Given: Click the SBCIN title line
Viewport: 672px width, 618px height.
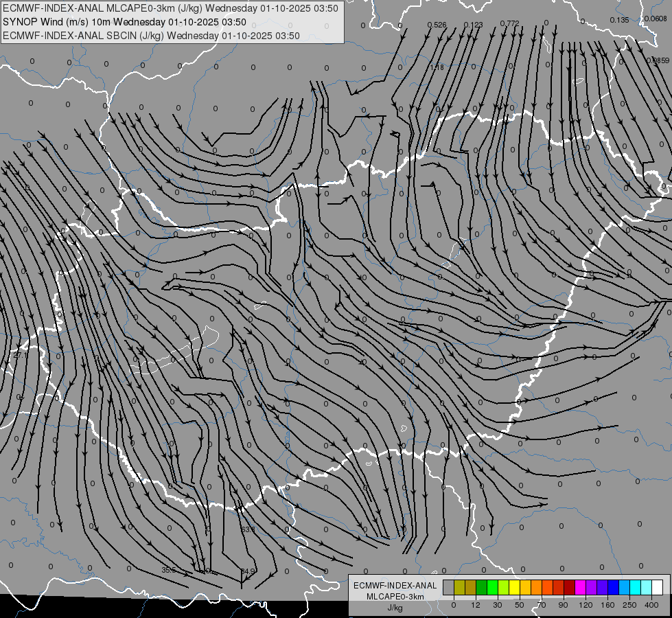Looking at the screenshot, I should pos(151,36).
